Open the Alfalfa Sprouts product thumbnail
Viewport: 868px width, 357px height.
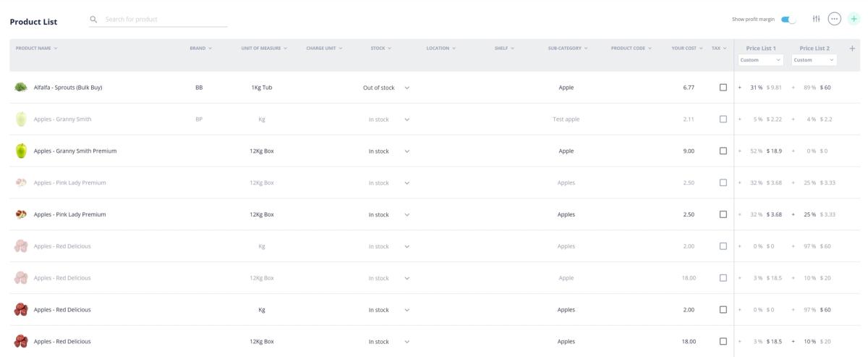pyautogui.click(x=21, y=88)
